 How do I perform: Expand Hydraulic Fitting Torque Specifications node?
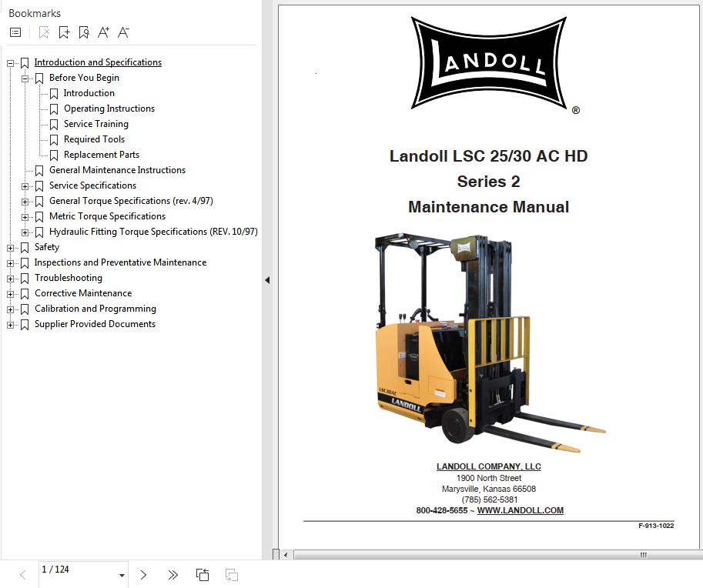(25, 232)
